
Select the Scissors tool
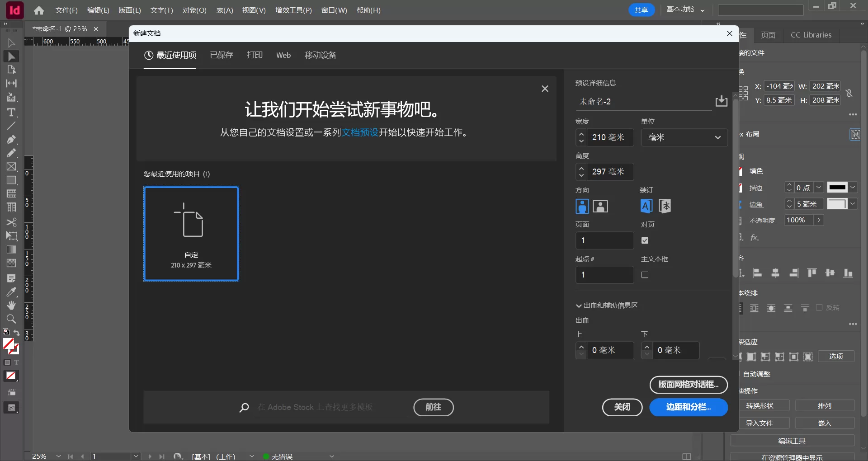[x=11, y=222]
